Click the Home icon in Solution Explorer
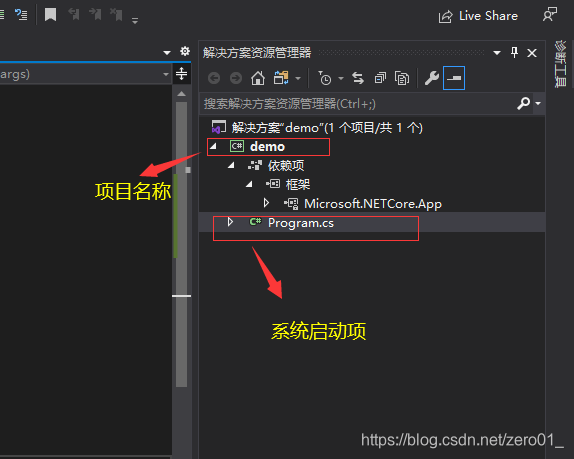This screenshot has height=459, width=574. tap(258, 78)
